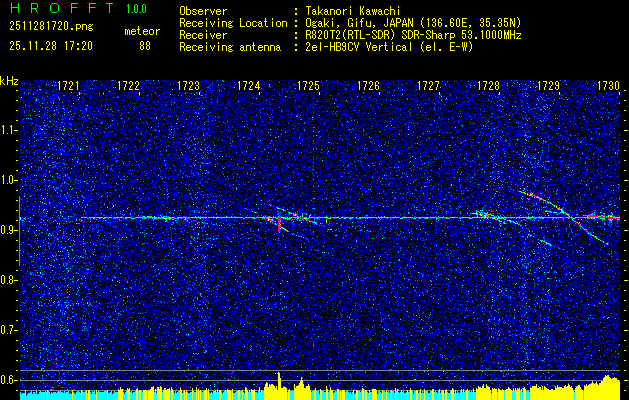Click the long descending echo trace near 1729
Screen dimensions: 629x400
click(x=564, y=217)
